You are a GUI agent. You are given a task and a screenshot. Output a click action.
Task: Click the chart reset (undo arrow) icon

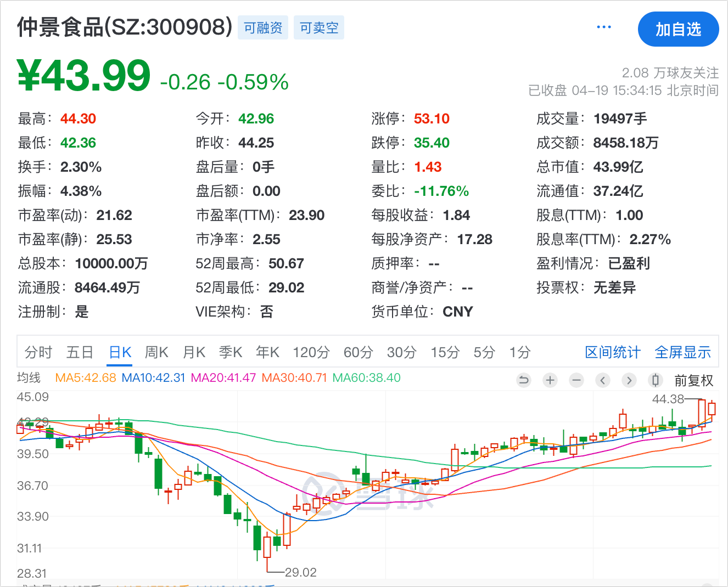tap(524, 380)
